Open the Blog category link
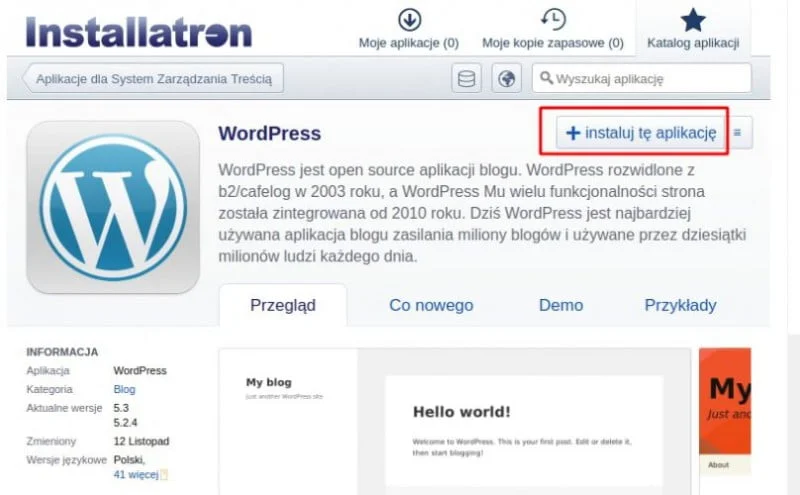 click(x=124, y=389)
